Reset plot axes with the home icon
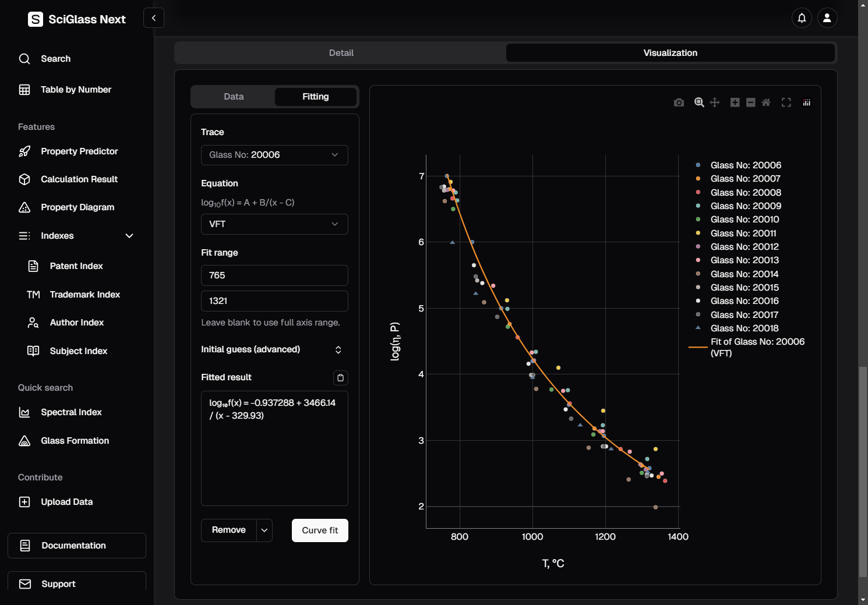 [x=766, y=102]
